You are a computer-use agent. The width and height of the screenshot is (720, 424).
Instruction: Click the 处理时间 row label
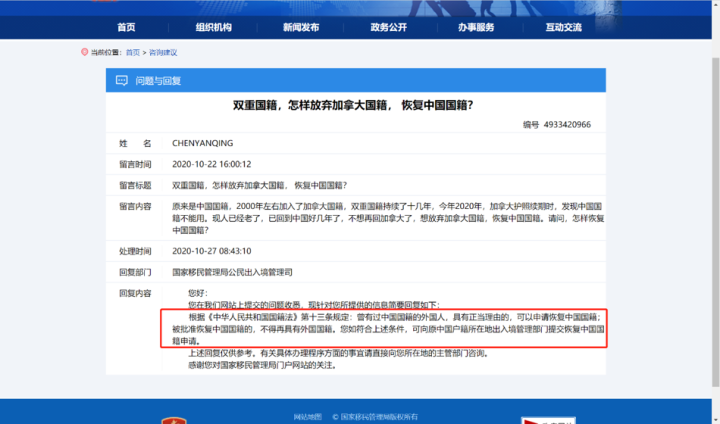[x=135, y=251]
